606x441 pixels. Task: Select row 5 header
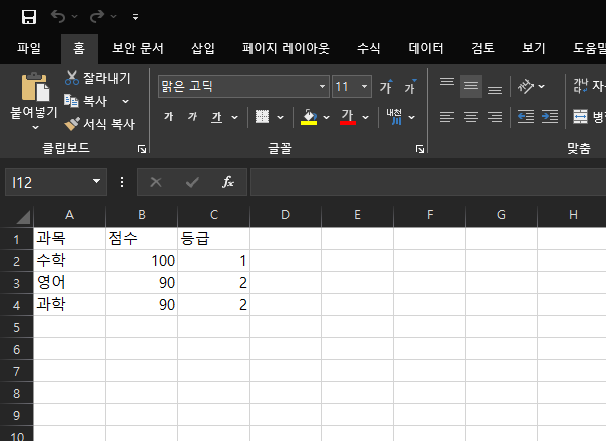[x=16, y=327]
